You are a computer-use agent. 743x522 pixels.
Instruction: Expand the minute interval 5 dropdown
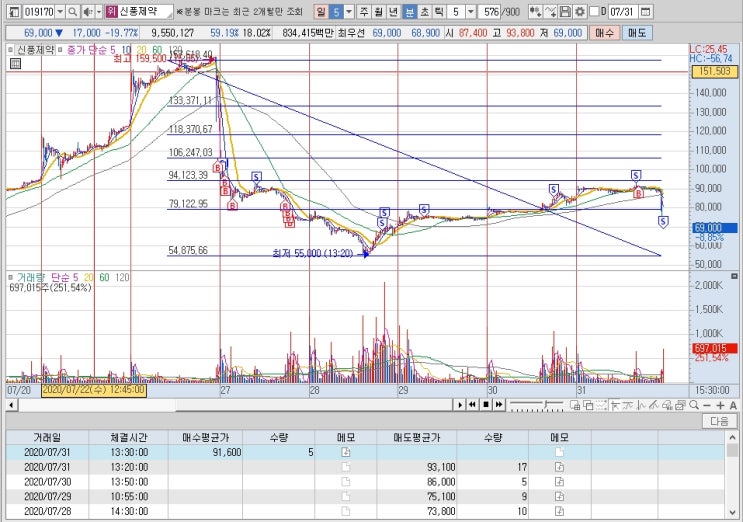pos(471,12)
